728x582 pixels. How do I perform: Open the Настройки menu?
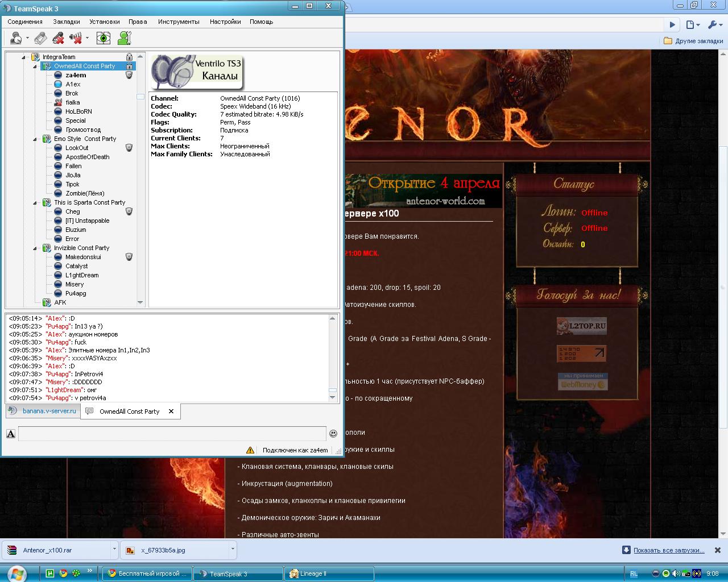[225, 22]
